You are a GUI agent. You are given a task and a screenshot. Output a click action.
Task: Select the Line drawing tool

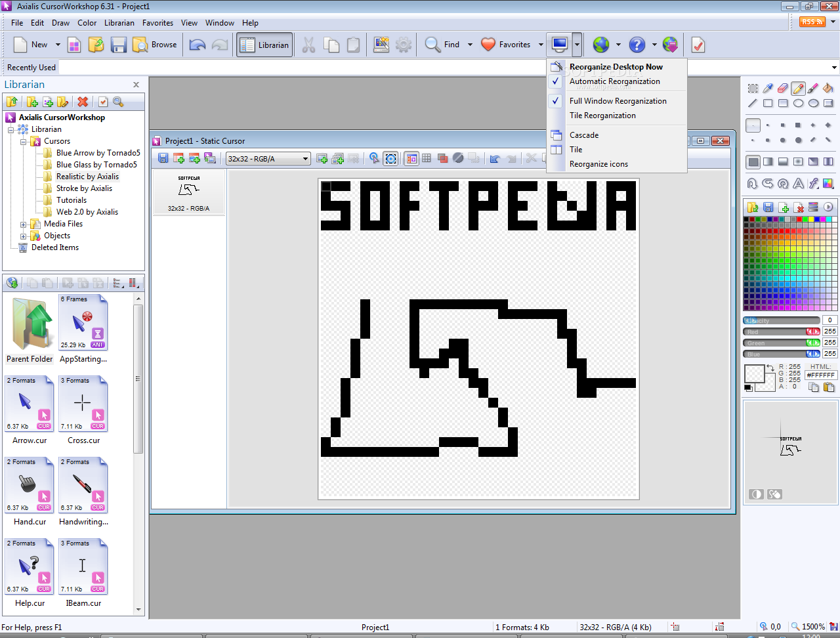(x=753, y=103)
